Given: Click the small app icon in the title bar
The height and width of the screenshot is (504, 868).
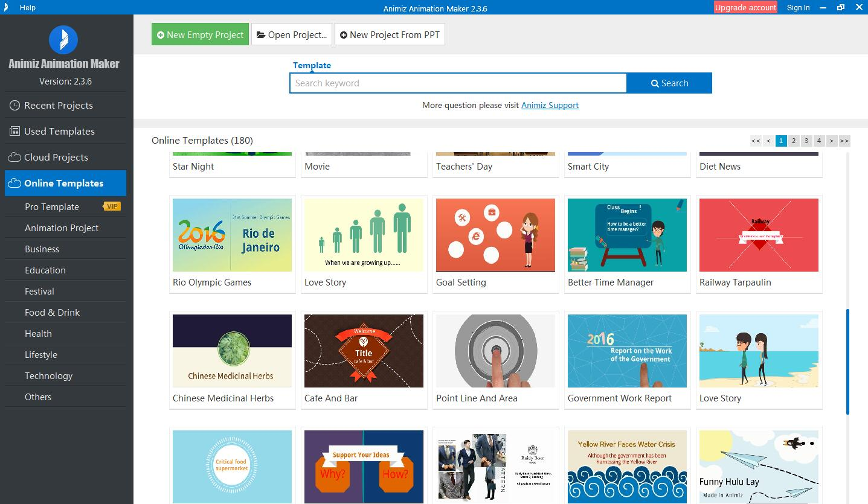Looking at the screenshot, I should (6, 7).
